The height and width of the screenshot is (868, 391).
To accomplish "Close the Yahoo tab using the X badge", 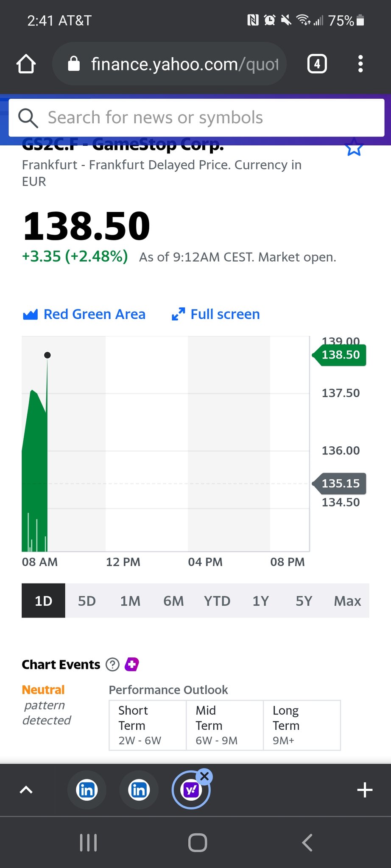I will click(205, 776).
